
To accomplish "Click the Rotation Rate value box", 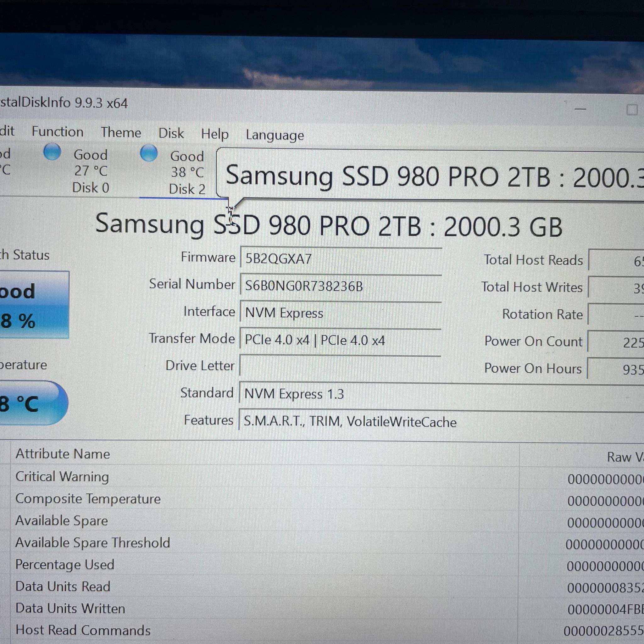I will (x=616, y=314).
